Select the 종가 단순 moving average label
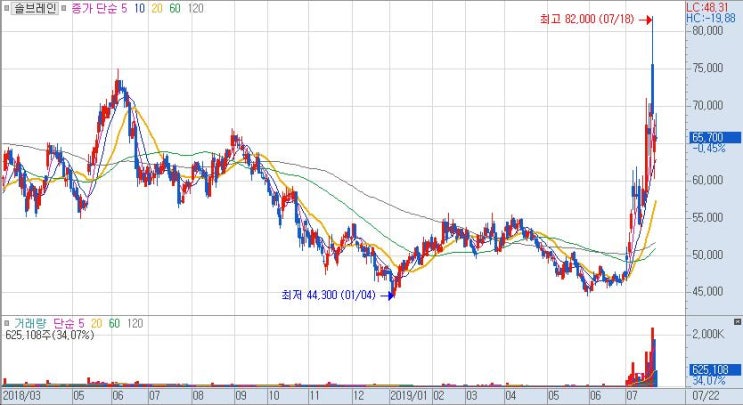Screen dimensions: 743x405 (x=95, y=9)
